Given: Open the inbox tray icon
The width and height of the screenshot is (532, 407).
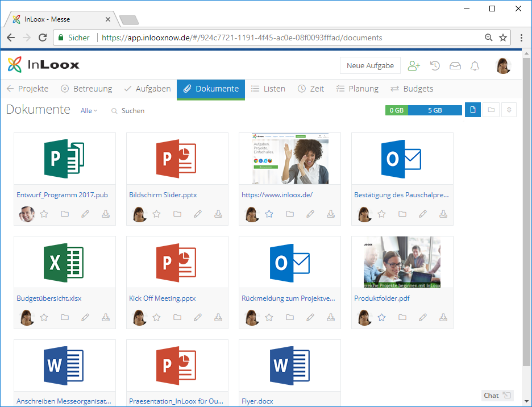Looking at the screenshot, I should tap(455, 66).
